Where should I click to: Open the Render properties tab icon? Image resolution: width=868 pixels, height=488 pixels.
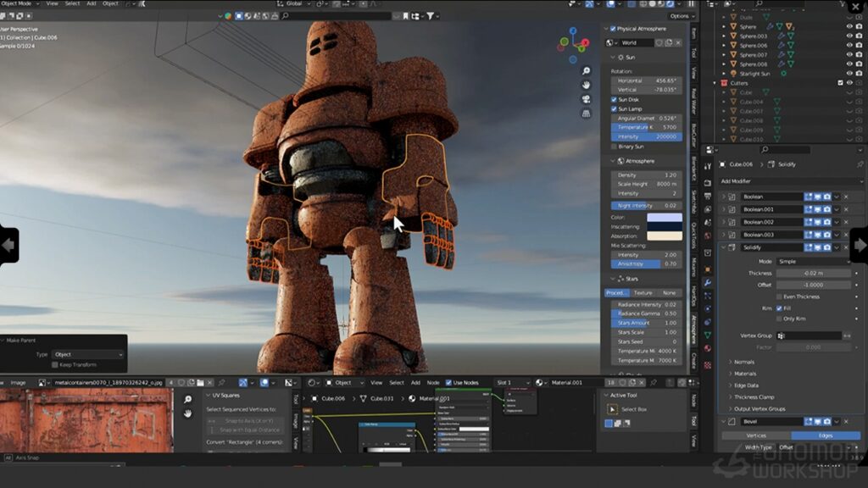point(708,183)
